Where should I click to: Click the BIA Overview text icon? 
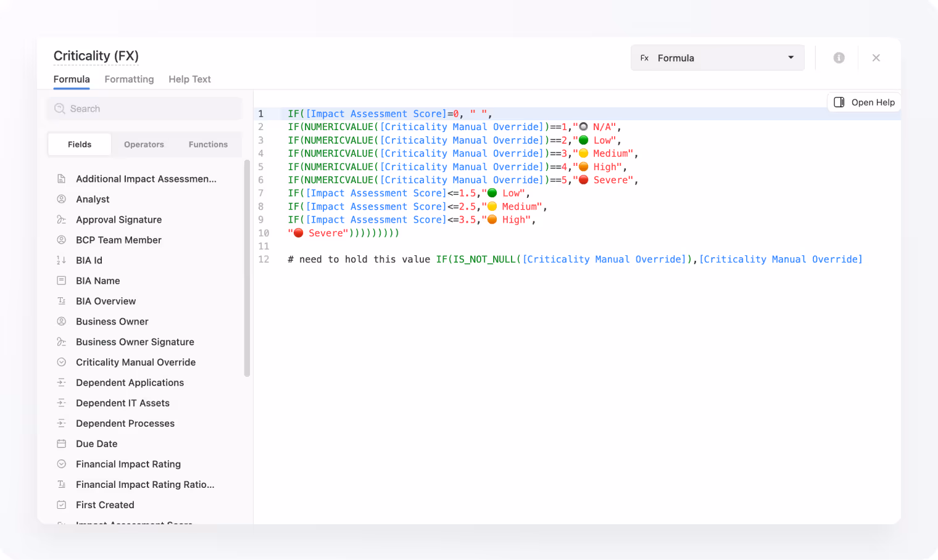click(x=61, y=301)
